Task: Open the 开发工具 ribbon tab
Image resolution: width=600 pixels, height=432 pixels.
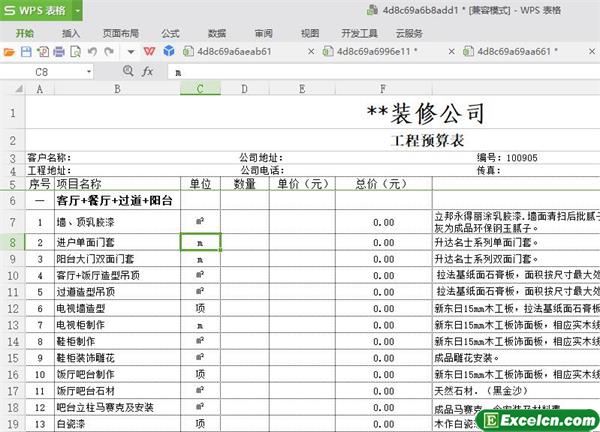Action: point(359,33)
